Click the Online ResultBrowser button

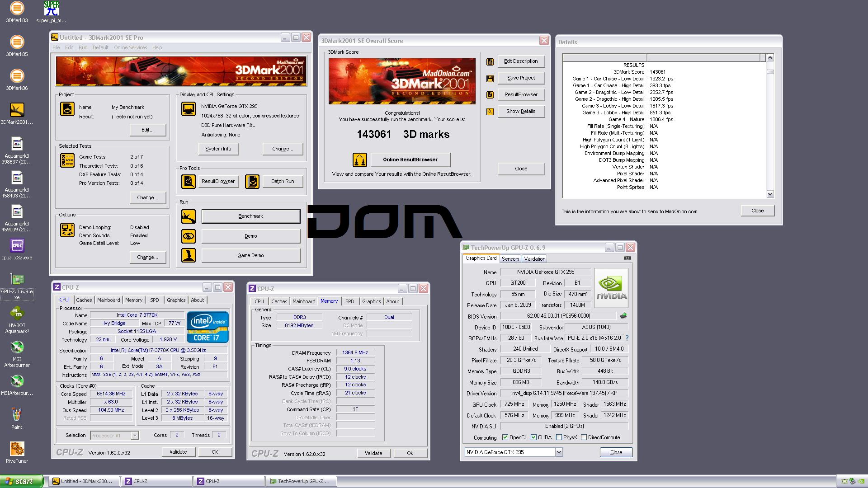point(410,160)
